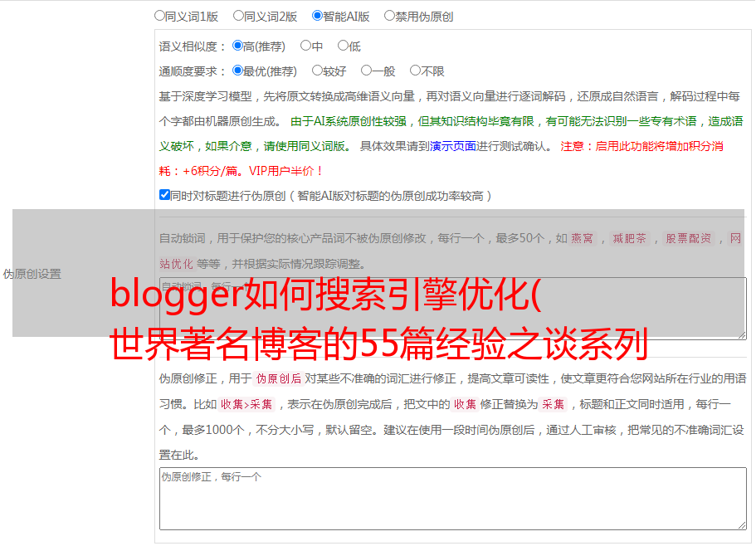Open the 演示页面 link
This screenshot has width=756, height=546.
(x=453, y=146)
